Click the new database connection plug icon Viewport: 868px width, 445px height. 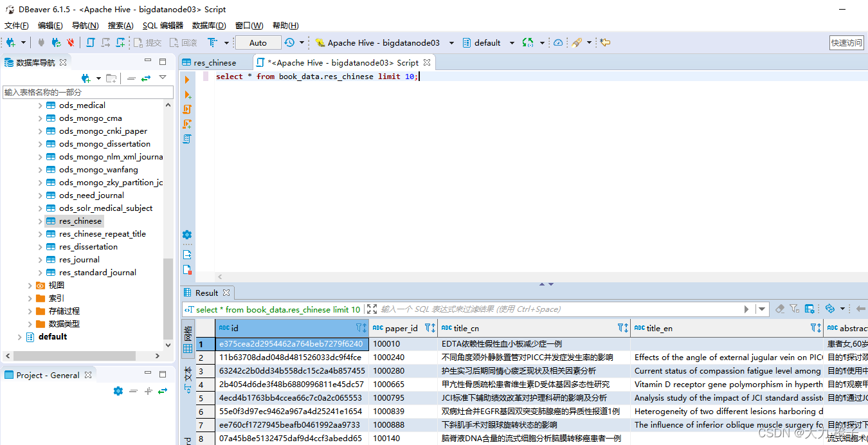(x=11, y=42)
